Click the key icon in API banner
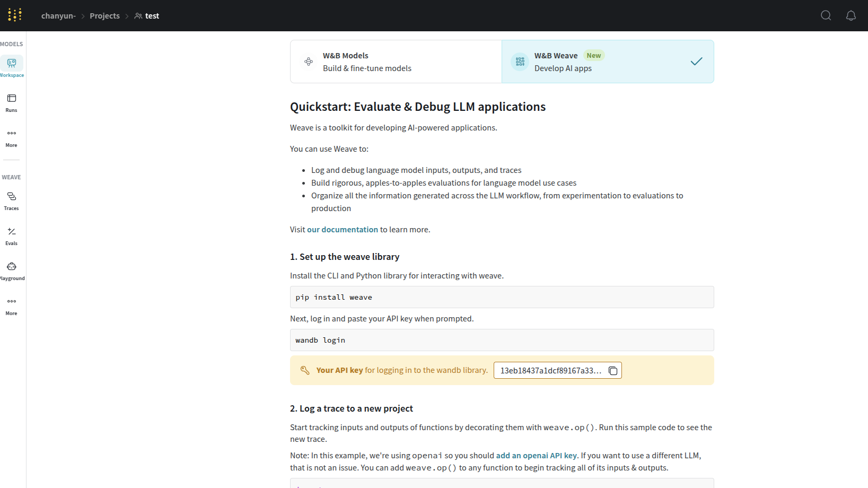 pos(305,370)
